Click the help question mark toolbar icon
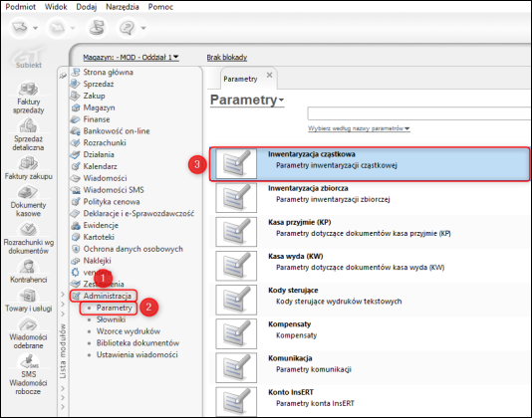Screen dimensions: 532x418 [x=128, y=28]
